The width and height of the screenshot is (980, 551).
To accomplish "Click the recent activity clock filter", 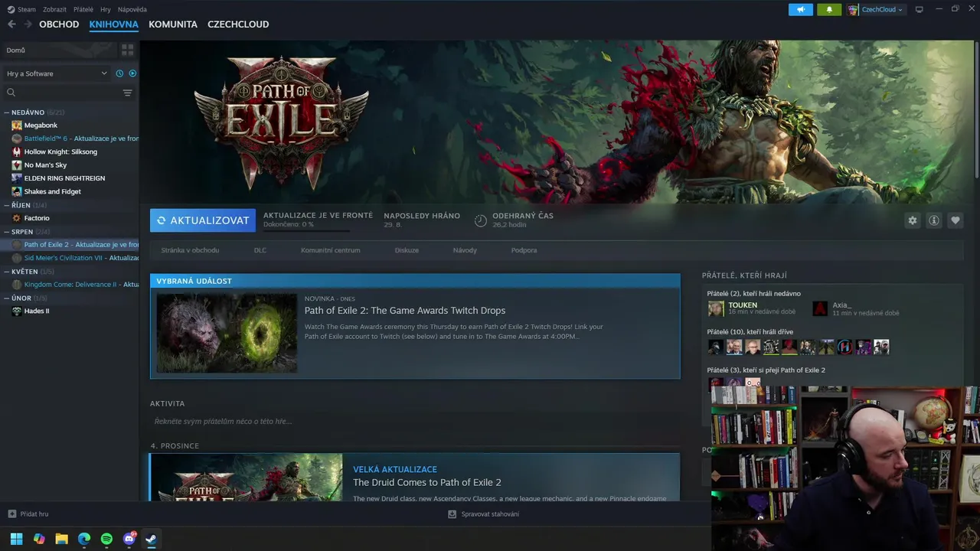I will [x=119, y=73].
